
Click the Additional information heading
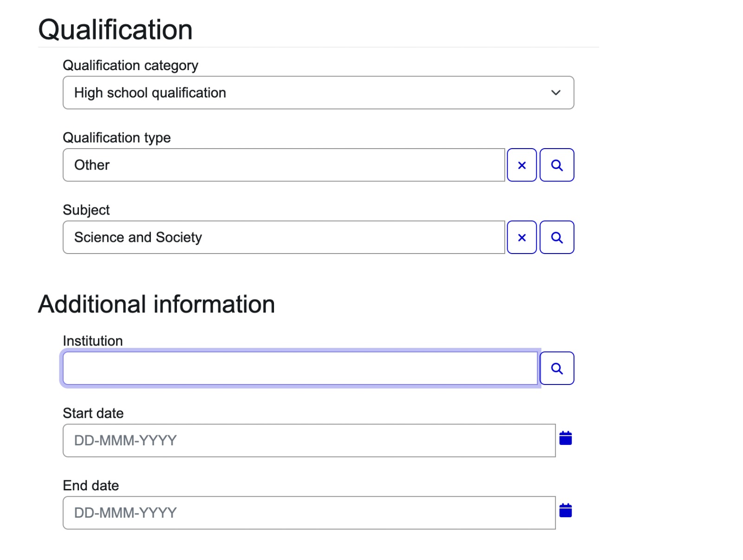click(156, 305)
